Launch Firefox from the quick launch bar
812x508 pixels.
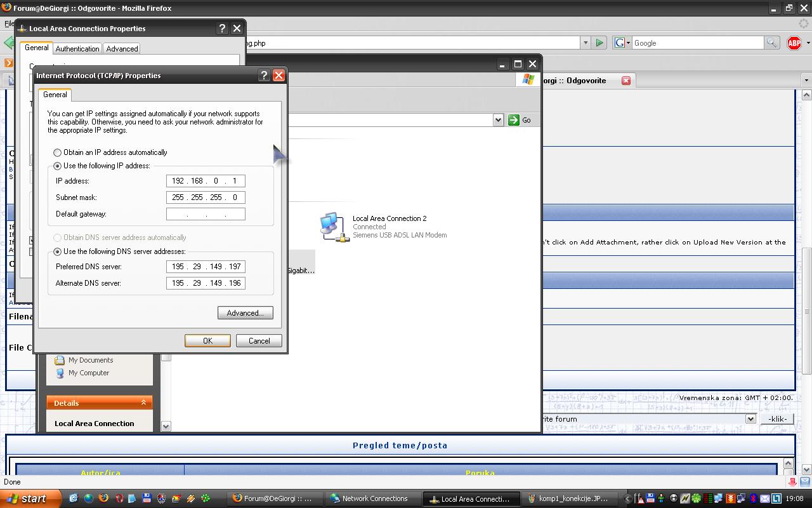coord(103,498)
